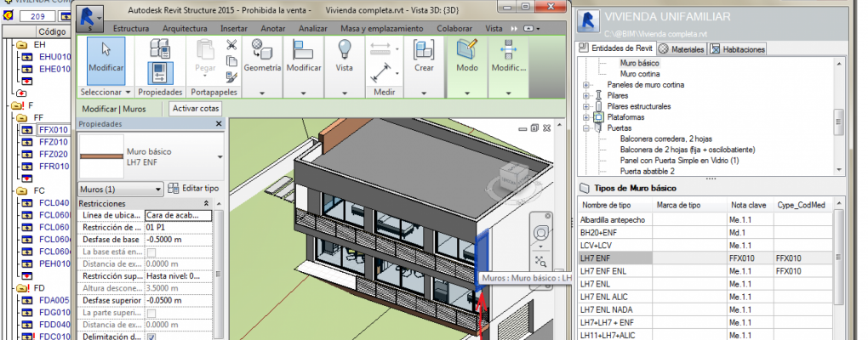Click the Editar tipo button label
This screenshot has width=868, height=340.
pos(200,188)
